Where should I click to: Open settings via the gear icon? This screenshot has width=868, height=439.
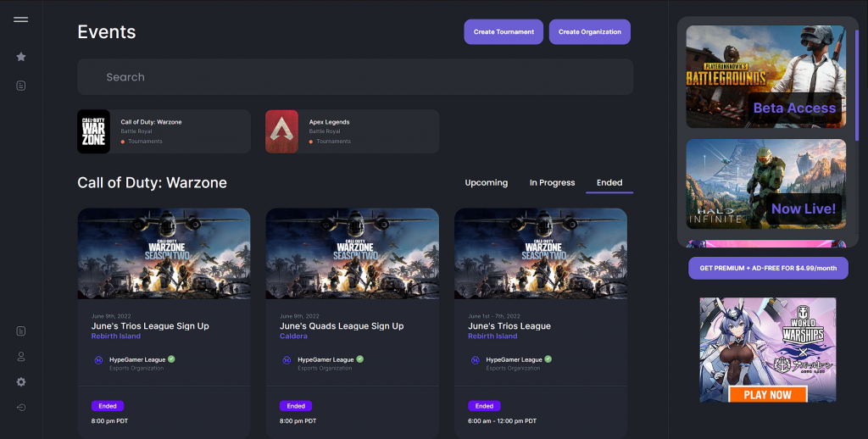(x=21, y=382)
